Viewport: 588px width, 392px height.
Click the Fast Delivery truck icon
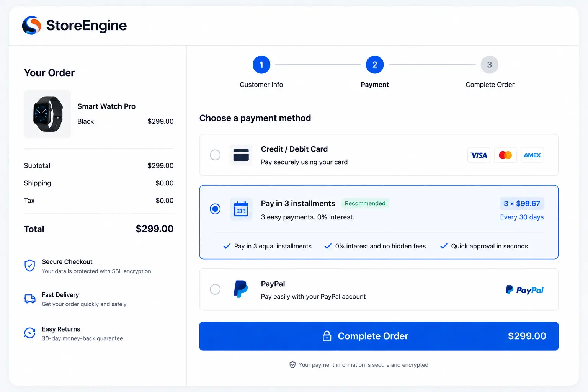click(x=30, y=299)
